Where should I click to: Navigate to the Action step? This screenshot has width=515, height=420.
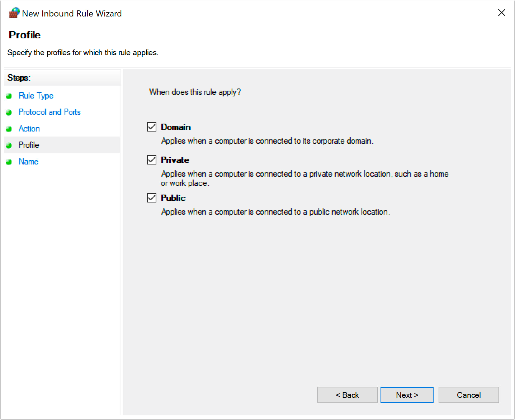click(29, 129)
